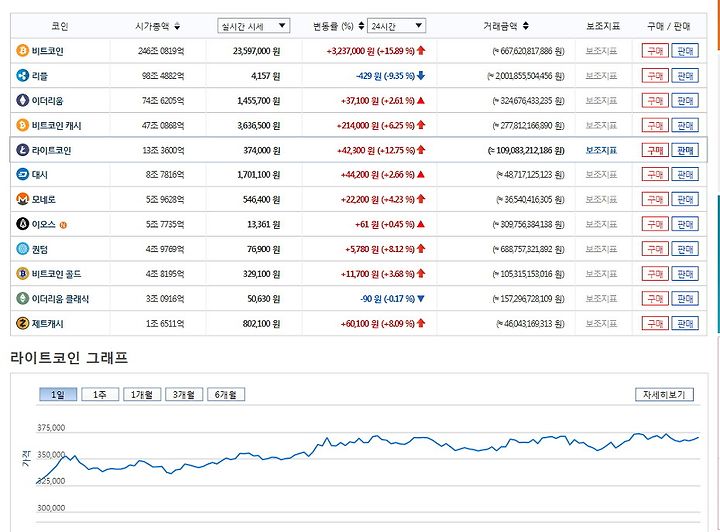720x532 pixels.
Task: Select the 1주 chart range tab
Action: [x=100, y=394]
